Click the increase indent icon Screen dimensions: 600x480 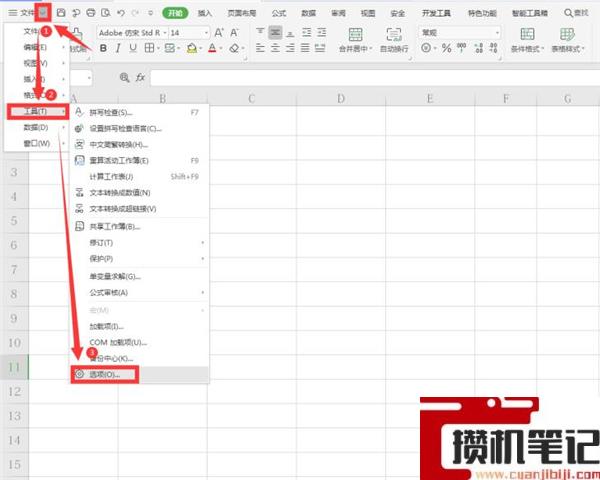pos(321,33)
